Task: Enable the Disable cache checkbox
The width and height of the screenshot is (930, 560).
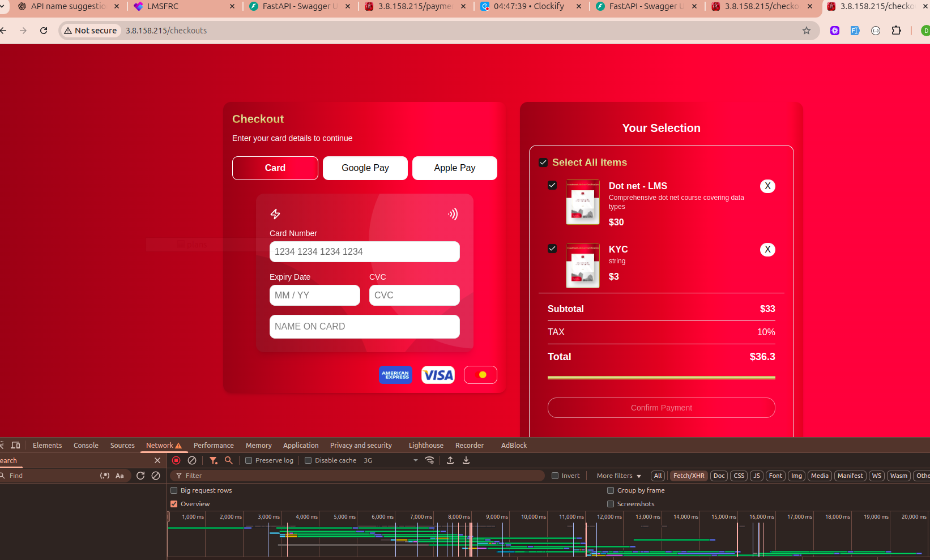Action: pos(308,460)
